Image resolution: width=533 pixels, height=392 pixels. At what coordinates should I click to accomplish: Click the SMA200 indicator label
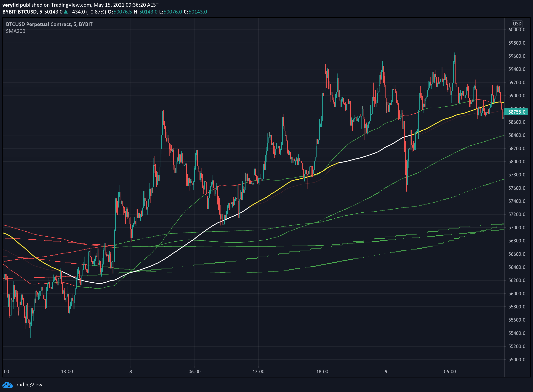[15, 31]
